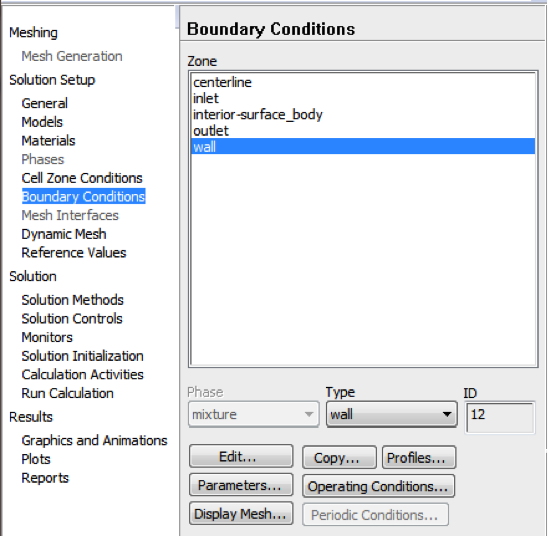Open Operating Conditions... dialog
Screen dimensions: 548x537
(378, 486)
